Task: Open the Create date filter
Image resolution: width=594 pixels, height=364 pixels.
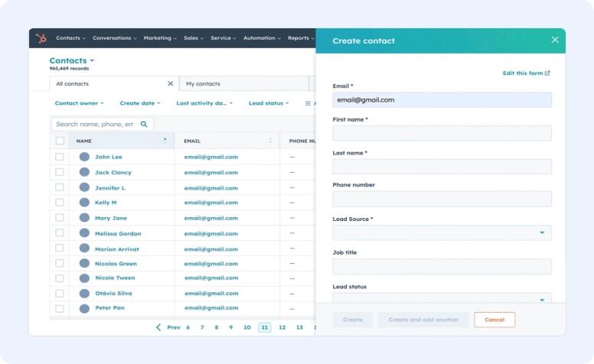Action: pyautogui.click(x=140, y=103)
